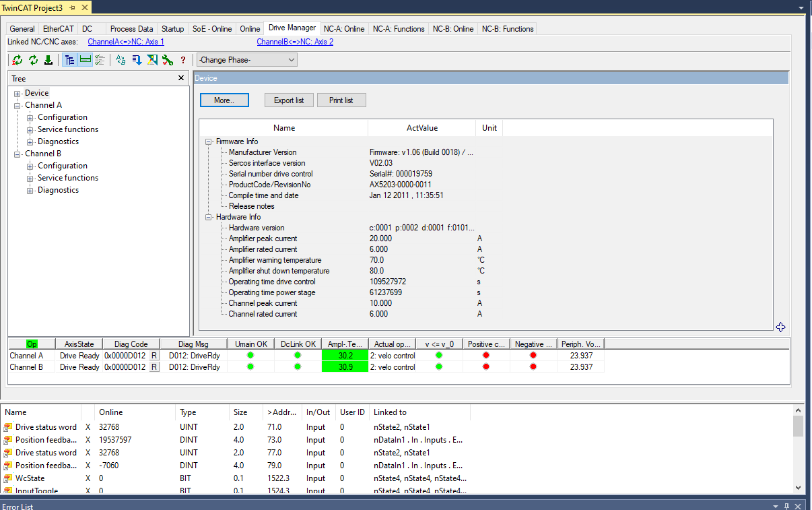Image resolution: width=812 pixels, height=510 pixels.
Task: Switch to the EtherCAT tab
Action: [x=58, y=29]
